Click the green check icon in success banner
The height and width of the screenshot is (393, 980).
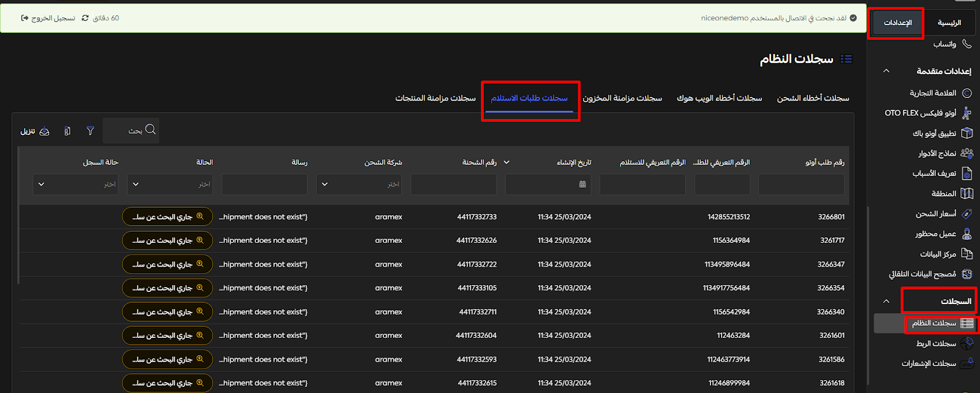853,18
